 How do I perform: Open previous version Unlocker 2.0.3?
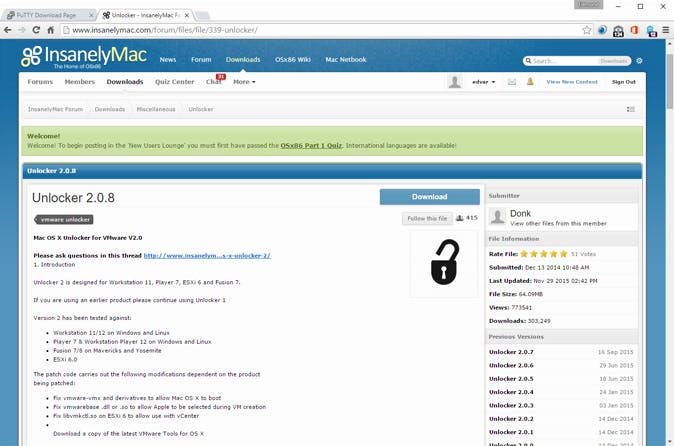[x=511, y=405]
